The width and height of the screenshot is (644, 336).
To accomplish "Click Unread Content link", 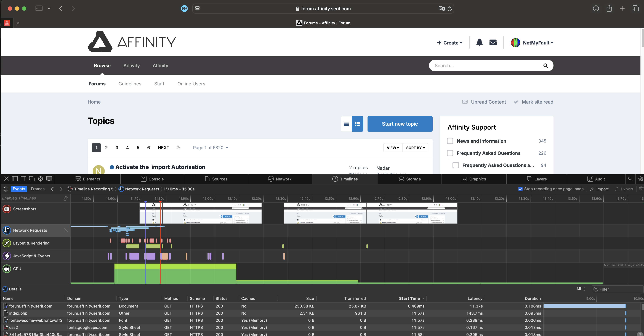I will [x=484, y=102].
